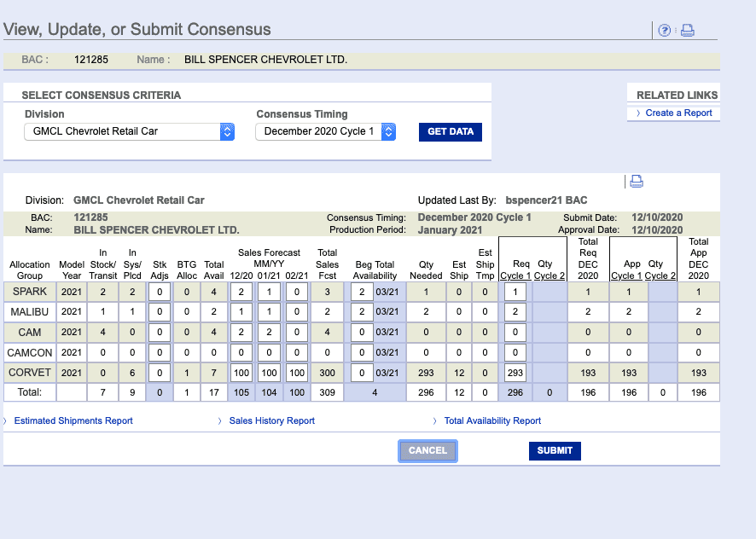Open the help question mark icon
The image size is (756, 539).
665,31
